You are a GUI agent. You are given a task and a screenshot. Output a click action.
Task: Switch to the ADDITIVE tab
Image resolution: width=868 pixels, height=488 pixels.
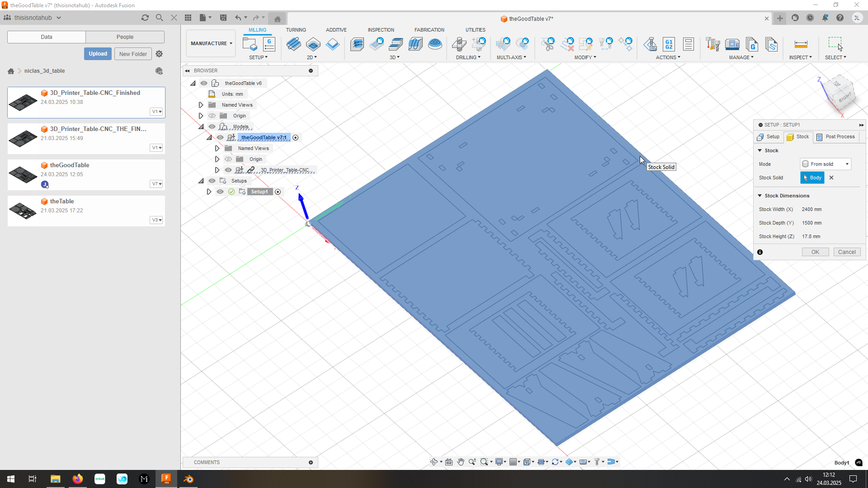tap(336, 30)
